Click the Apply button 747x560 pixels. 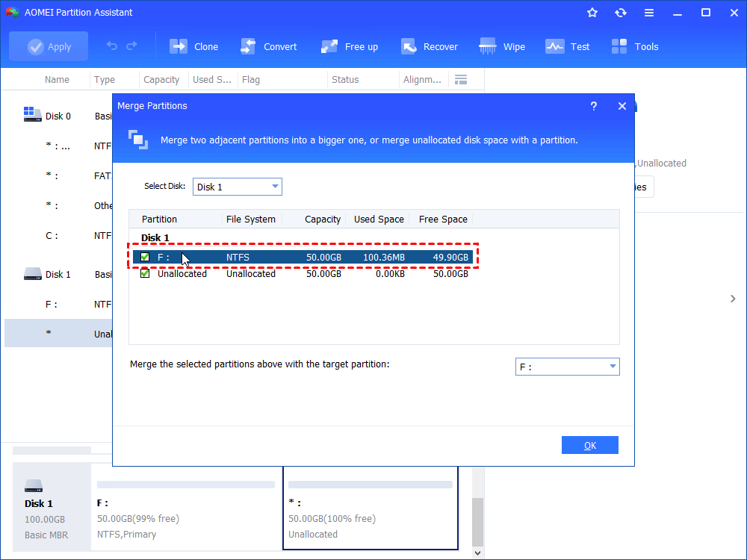[49, 46]
